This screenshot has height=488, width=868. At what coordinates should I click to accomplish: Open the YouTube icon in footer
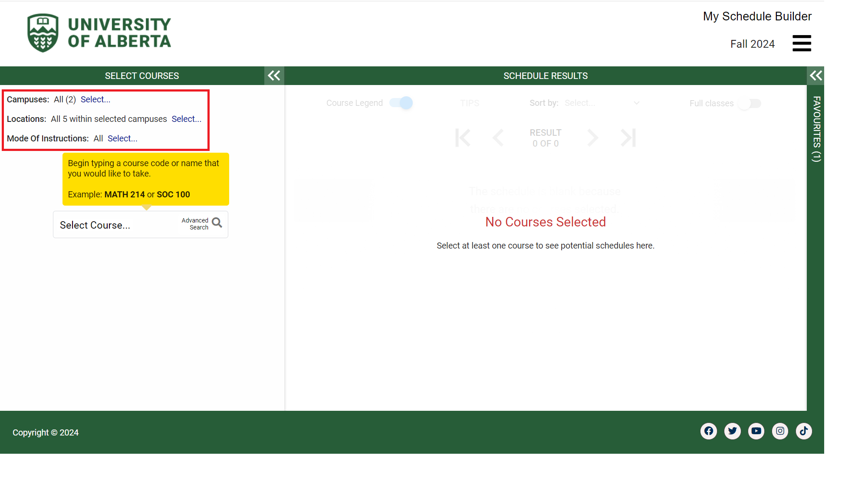tap(756, 431)
